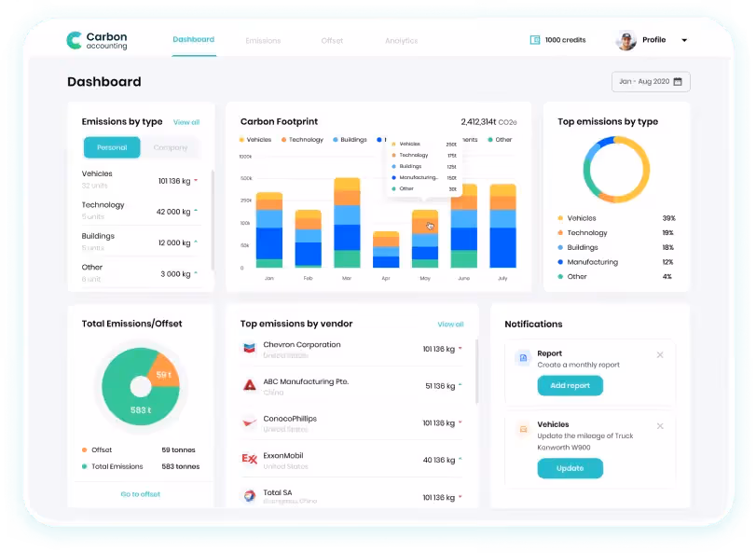
Task: Click the Report notification document icon
Action: tap(523, 358)
